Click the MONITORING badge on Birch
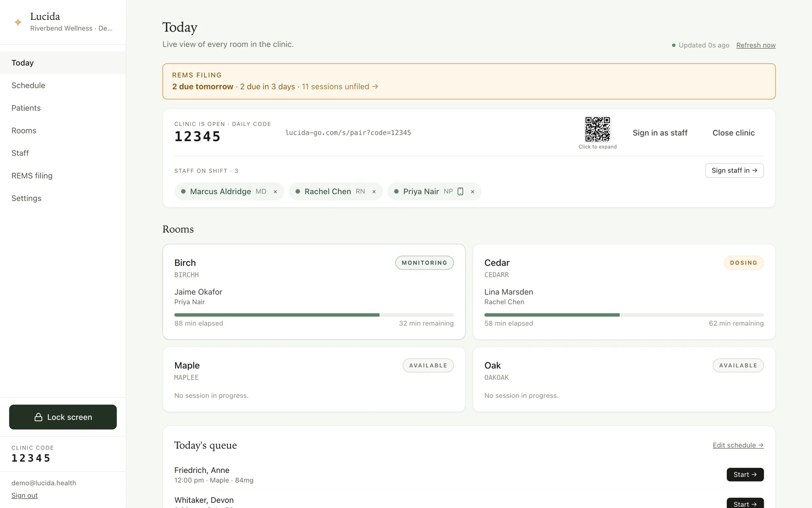 click(x=424, y=263)
